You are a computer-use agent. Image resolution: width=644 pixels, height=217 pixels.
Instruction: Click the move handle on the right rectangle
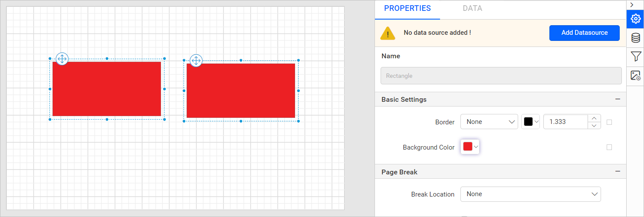pos(196,61)
